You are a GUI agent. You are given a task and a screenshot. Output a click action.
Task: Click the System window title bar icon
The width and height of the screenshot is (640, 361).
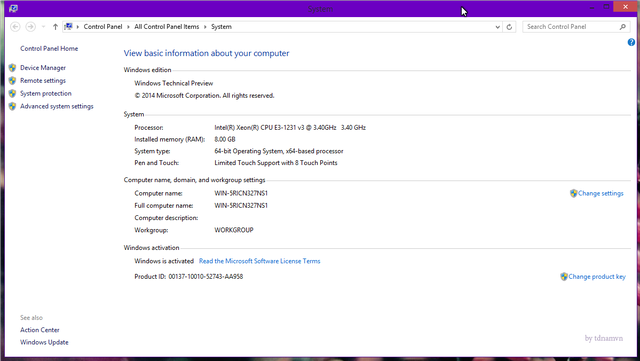[x=13, y=8]
